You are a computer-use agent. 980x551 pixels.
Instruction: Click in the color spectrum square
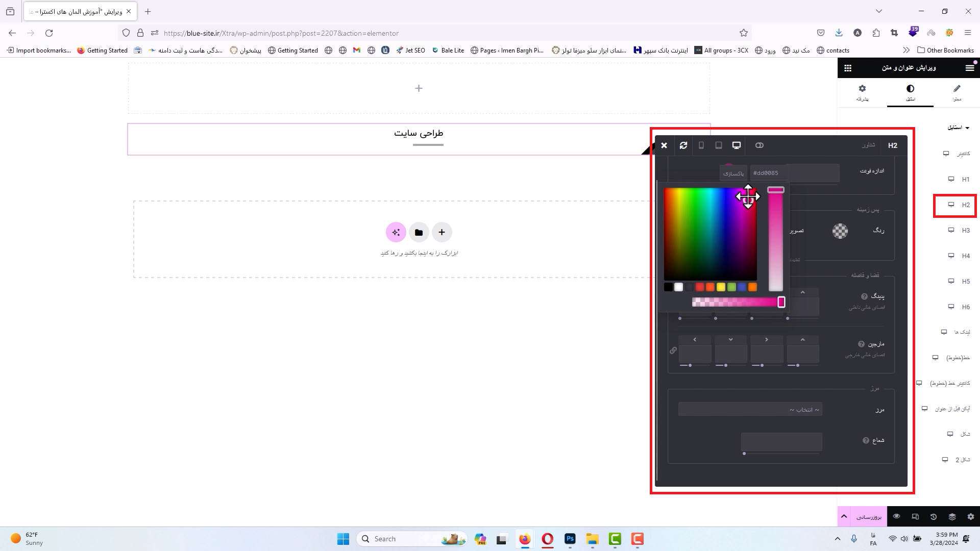click(710, 234)
